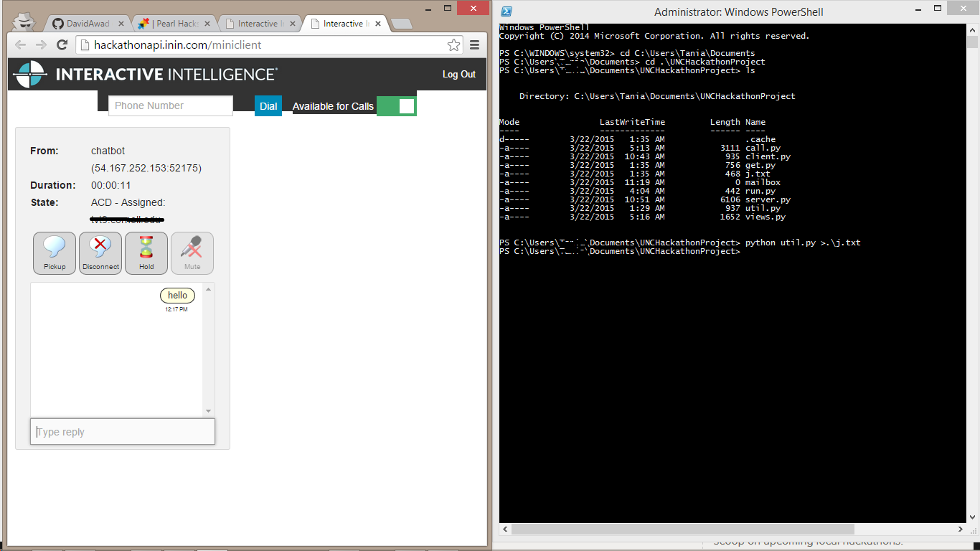The image size is (980, 551).
Task: Click the incognito spy icon in Chrome
Action: coord(25,22)
